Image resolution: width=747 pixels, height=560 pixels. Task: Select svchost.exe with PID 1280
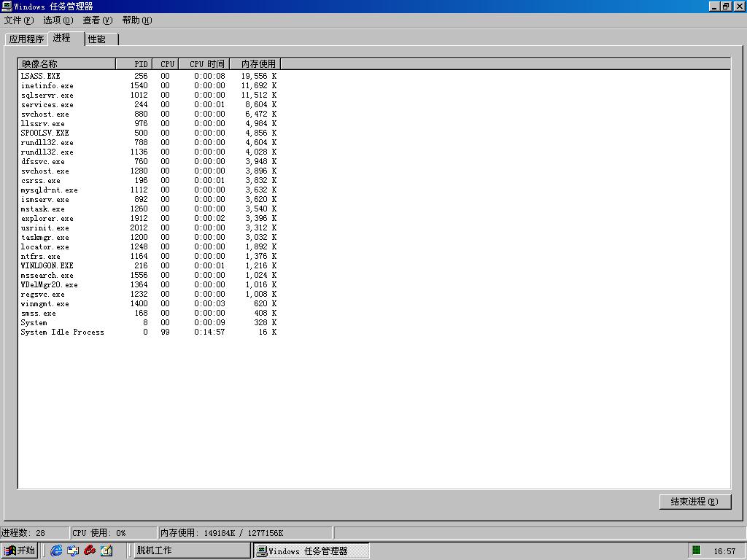[149, 171]
